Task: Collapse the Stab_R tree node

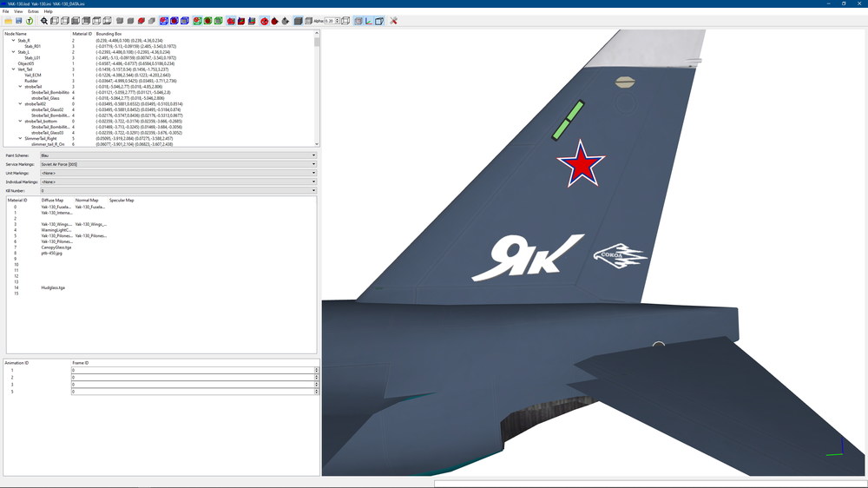Action: click(x=14, y=41)
